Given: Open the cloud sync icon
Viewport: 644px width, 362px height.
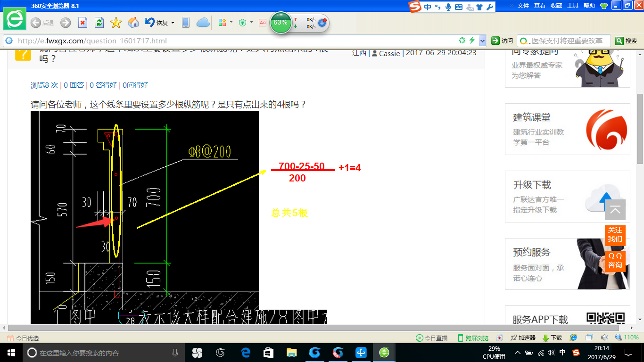Looking at the screenshot, I should pyautogui.click(x=203, y=23).
